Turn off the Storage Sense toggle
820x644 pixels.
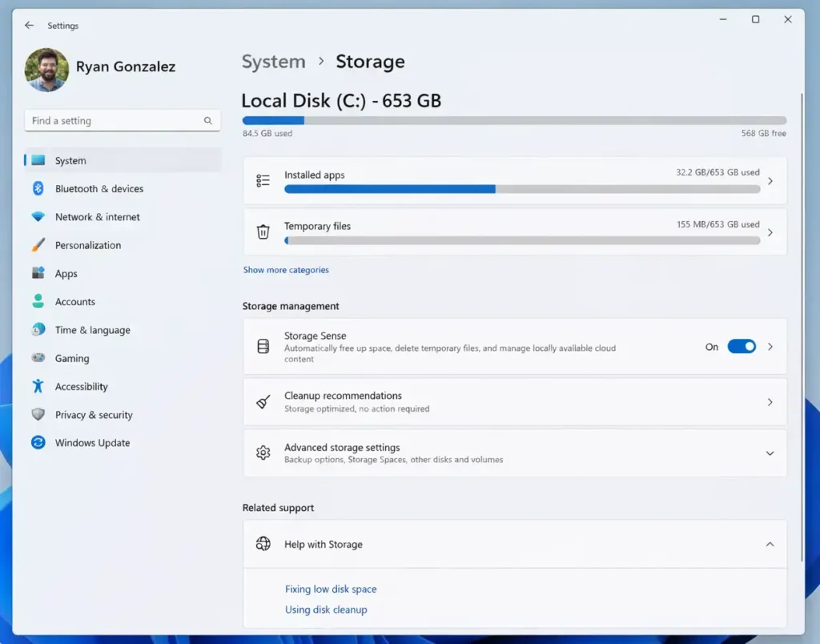[x=741, y=347]
